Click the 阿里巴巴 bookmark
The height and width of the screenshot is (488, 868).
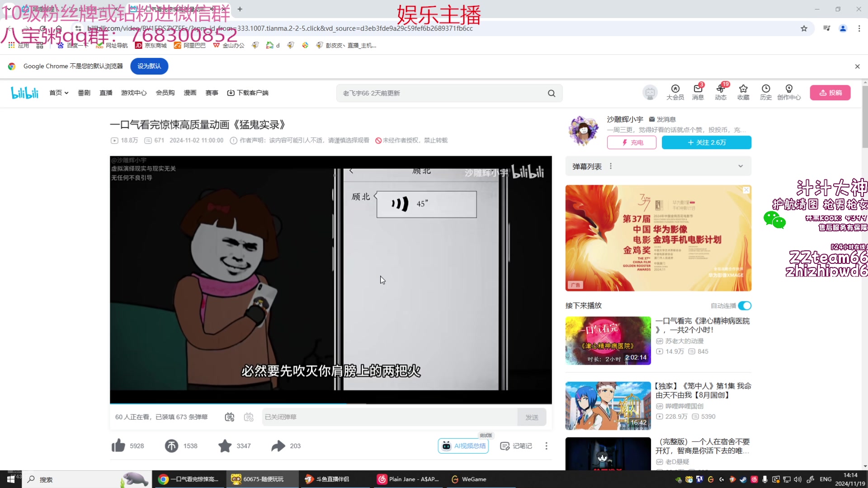point(190,45)
